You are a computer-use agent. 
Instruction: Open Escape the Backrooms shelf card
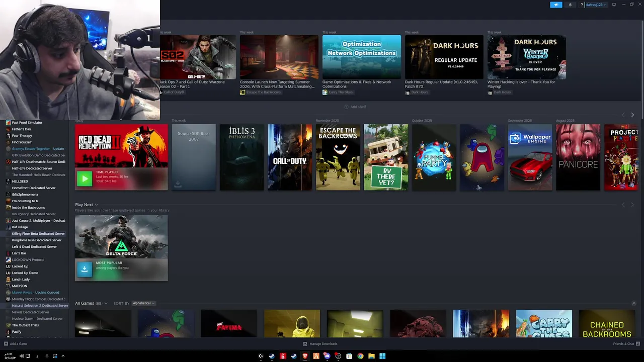click(x=338, y=157)
